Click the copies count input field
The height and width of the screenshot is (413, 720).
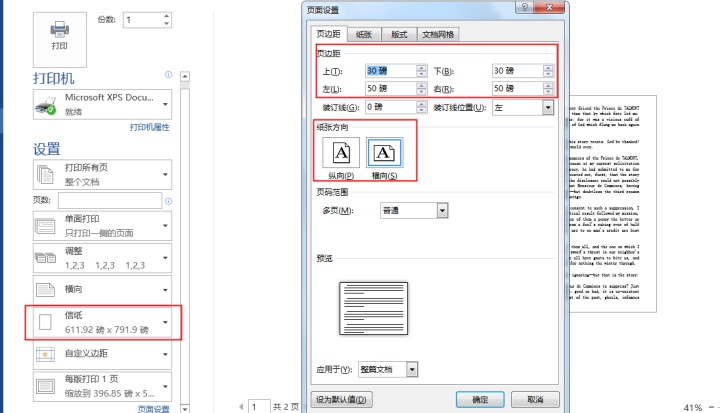coord(143,20)
